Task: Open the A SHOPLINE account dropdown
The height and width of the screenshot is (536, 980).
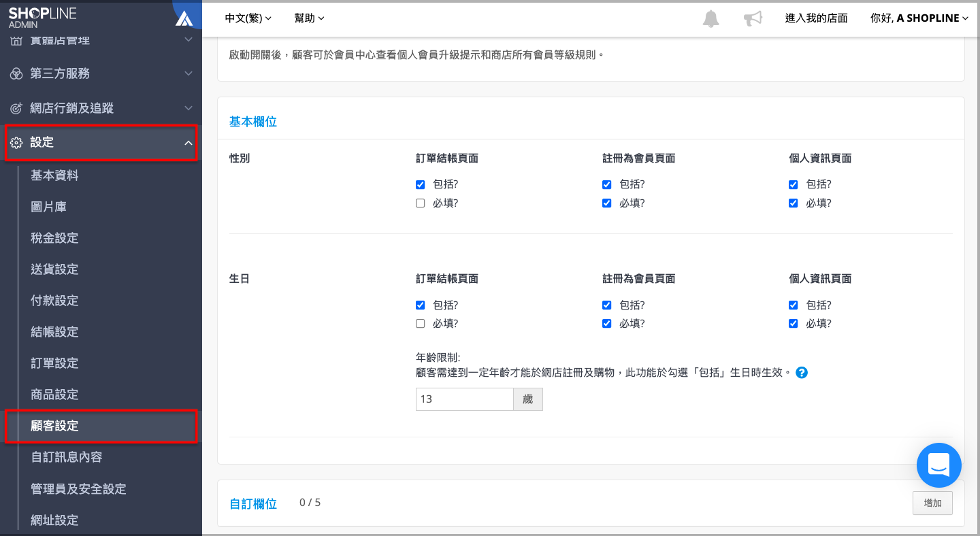Action: click(919, 18)
